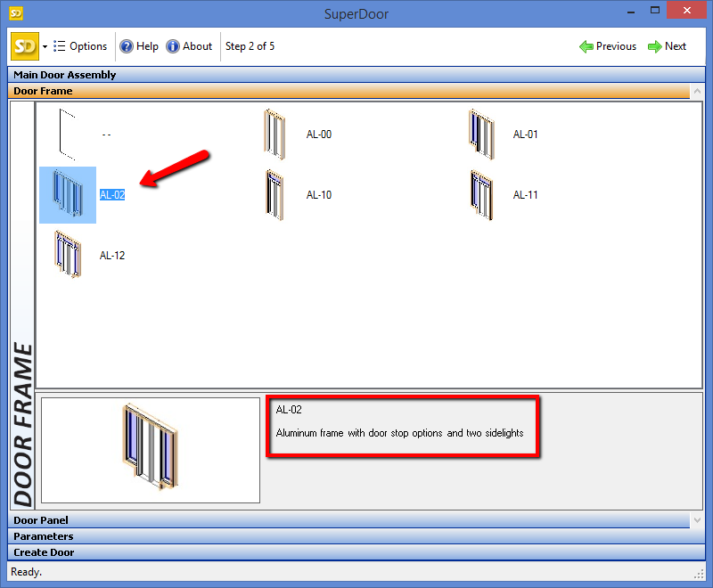This screenshot has height=588, width=713.
Task: Click the AL-12 label
Action: pos(112,256)
